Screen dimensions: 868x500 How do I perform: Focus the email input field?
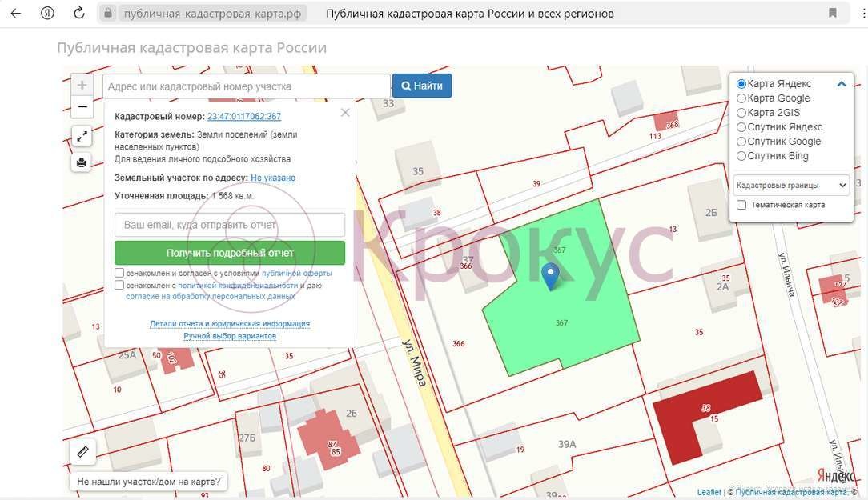coord(230,225)
